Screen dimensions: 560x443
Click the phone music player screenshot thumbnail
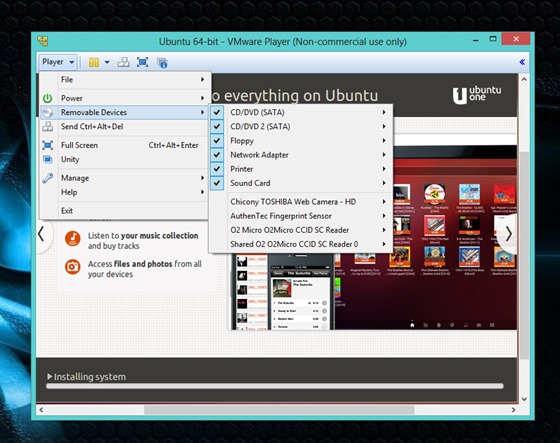(301, 292)
